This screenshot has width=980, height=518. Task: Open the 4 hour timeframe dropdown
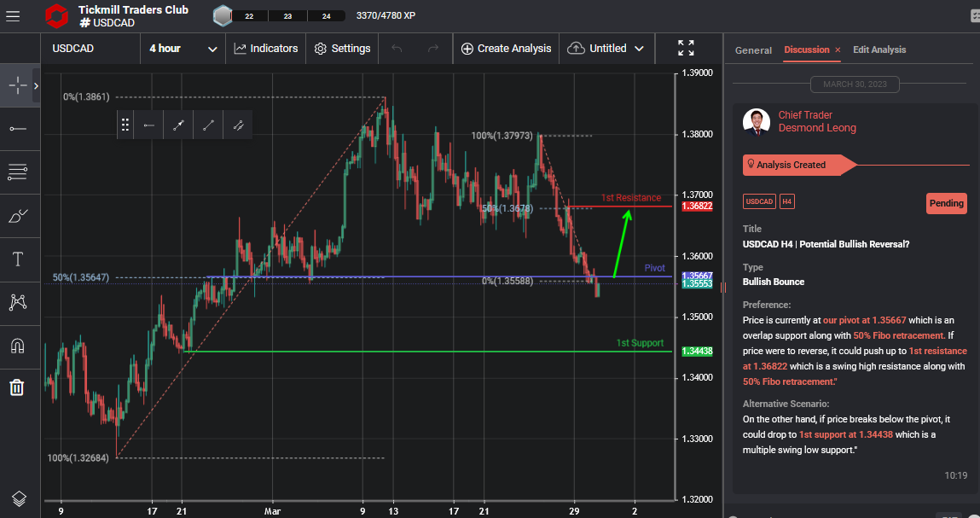click(183, 49)
